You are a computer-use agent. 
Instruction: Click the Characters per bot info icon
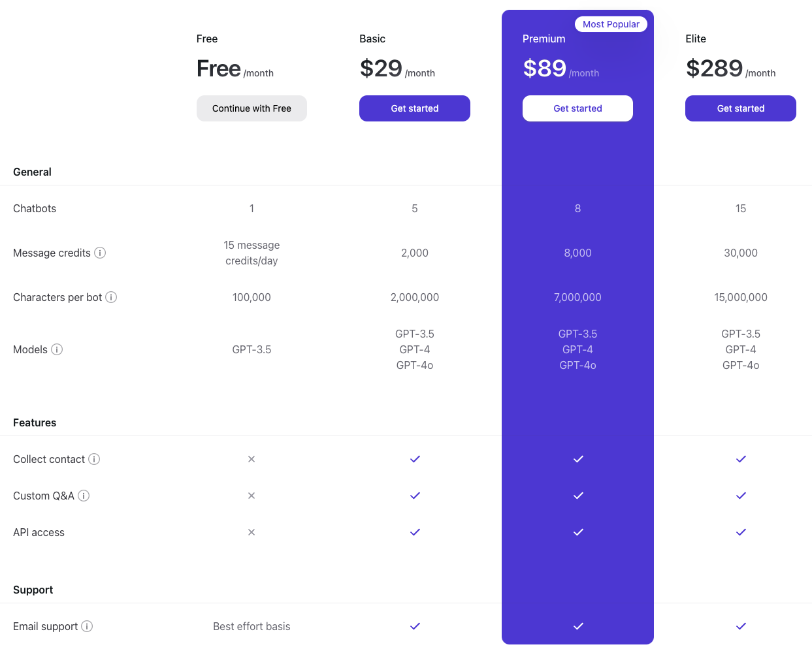point(112,297)
